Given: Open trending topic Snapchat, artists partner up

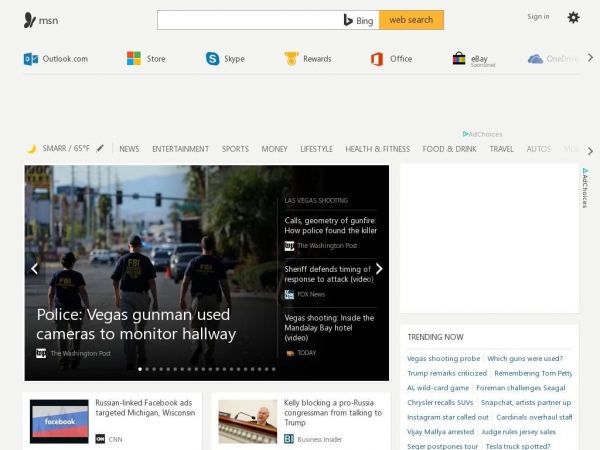Looking at the screenshot, I should tap(526, 403).
